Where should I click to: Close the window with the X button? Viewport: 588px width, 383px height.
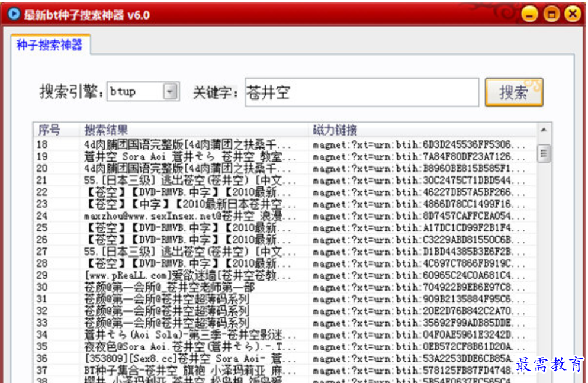(572, 14)
